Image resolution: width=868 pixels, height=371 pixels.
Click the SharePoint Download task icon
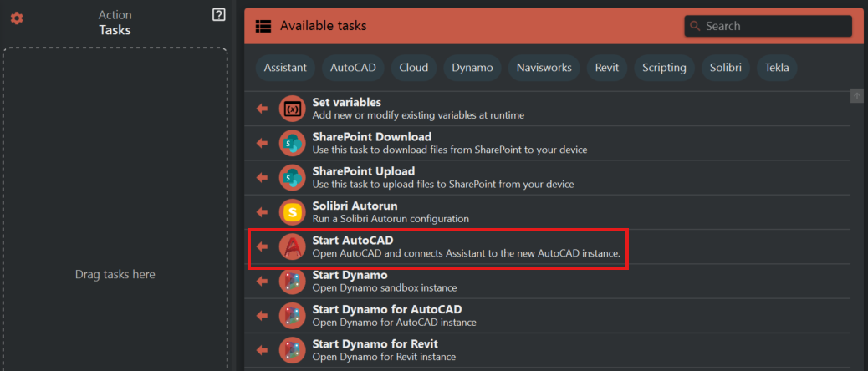coord(293,143)
